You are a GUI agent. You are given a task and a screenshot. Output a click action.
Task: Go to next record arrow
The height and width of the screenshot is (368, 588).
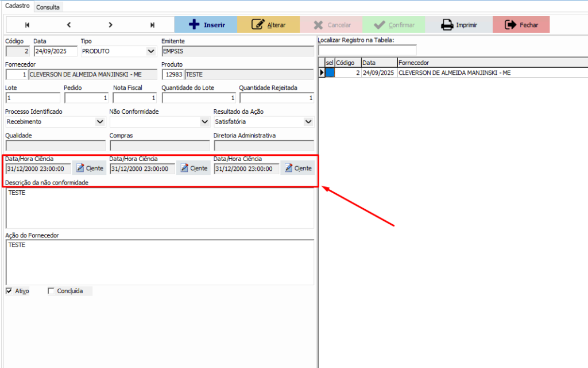coord(110,25)
